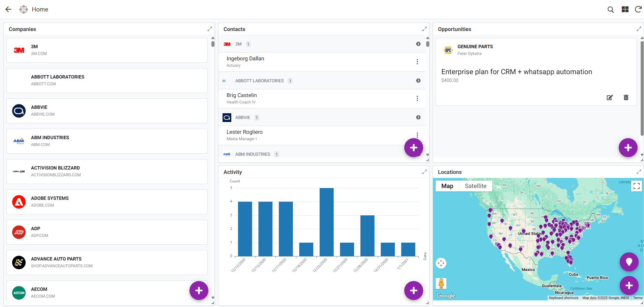Add a new contact with plus button
Image resolution: width=644 pixels, height=307 pixels.
(414, 148)
